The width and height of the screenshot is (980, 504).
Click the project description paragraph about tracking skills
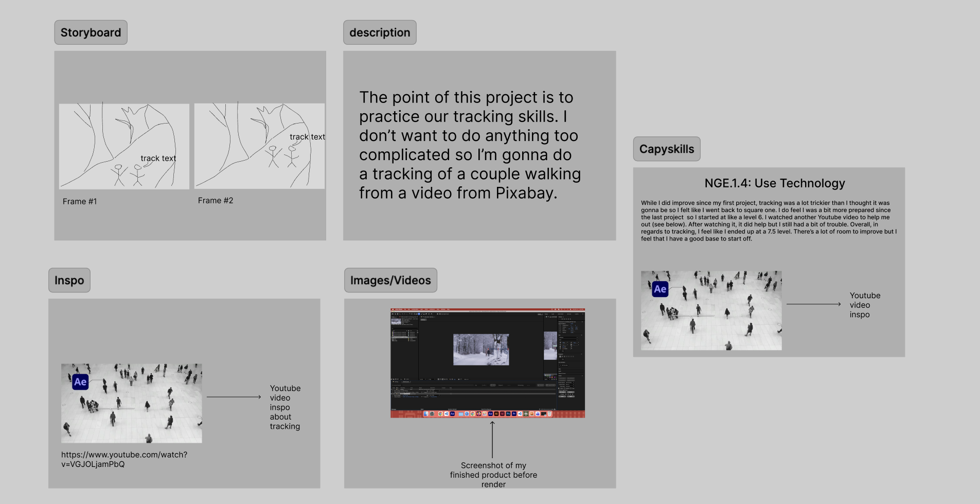click(470, 145)
